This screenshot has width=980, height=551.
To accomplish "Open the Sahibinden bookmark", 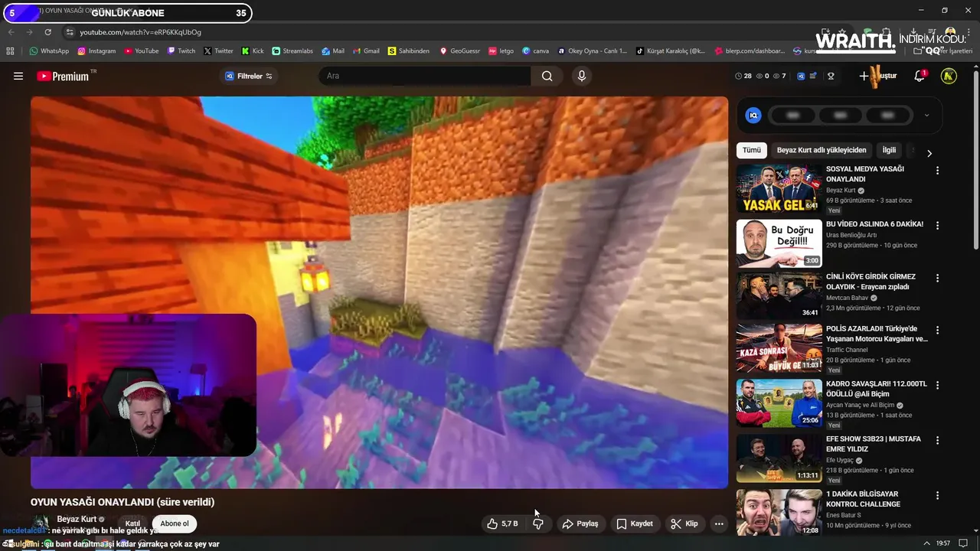I will point(409,51).
